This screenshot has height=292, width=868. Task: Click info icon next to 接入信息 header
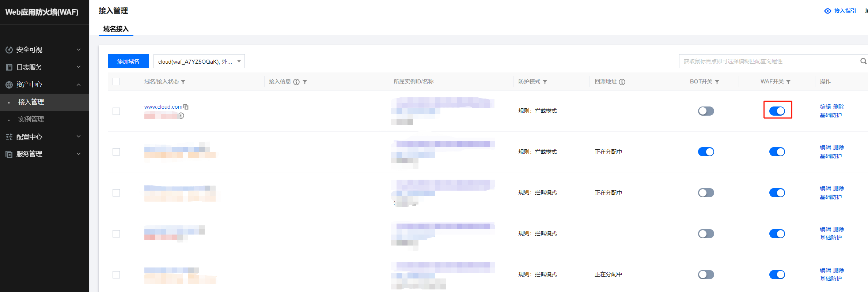(296, 82)
